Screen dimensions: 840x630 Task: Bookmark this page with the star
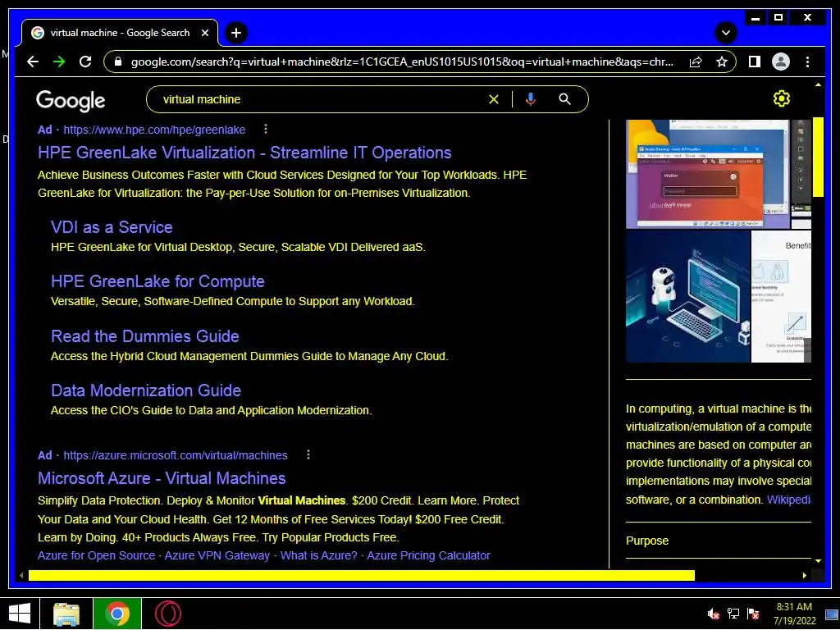pyautogui.click(x=722, y=62)
